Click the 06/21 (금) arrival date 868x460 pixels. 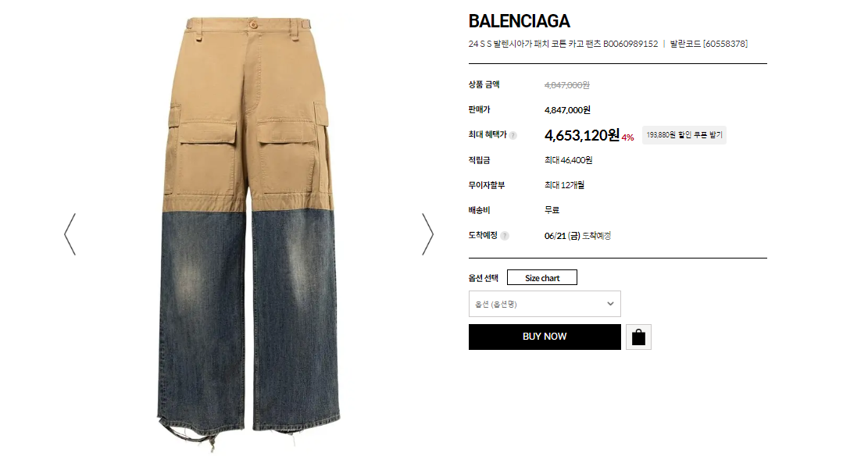[x=562, y=236]
